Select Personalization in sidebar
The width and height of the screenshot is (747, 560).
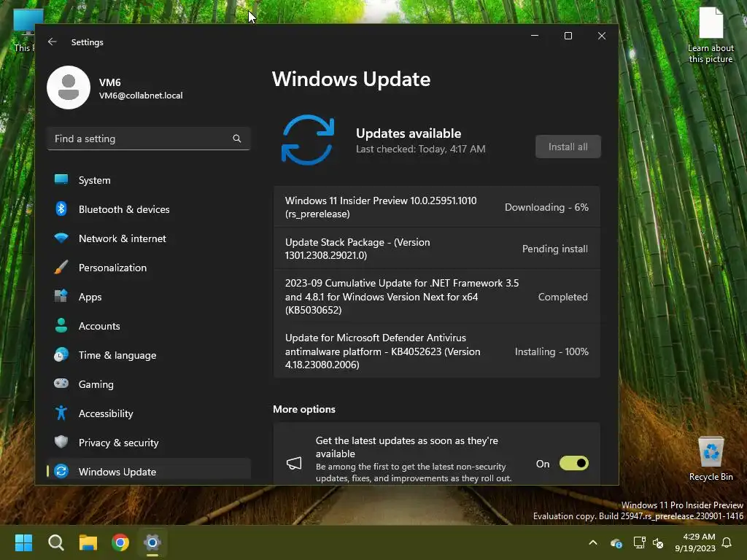(x=149, y=268)
